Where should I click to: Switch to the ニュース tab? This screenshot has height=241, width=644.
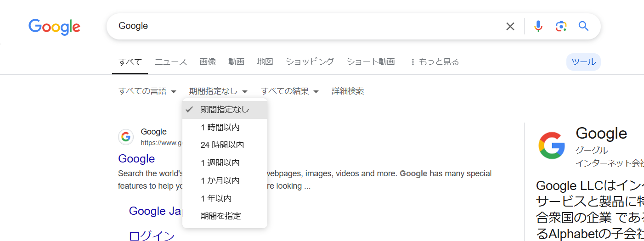[171, 62]
